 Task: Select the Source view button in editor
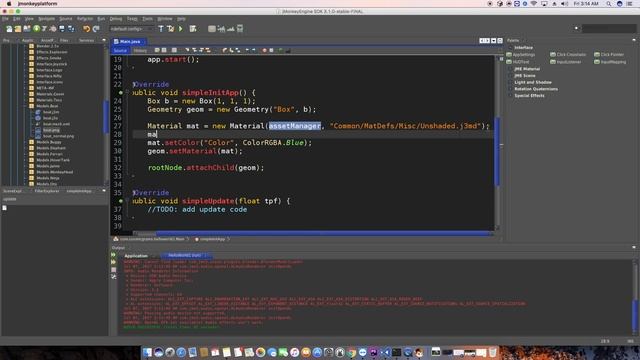coord(120,50)
